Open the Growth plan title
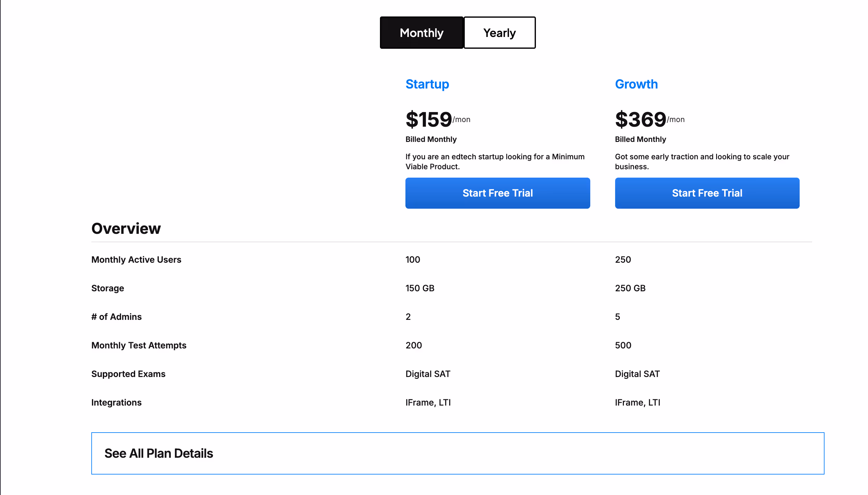 [x=636, y=84]
